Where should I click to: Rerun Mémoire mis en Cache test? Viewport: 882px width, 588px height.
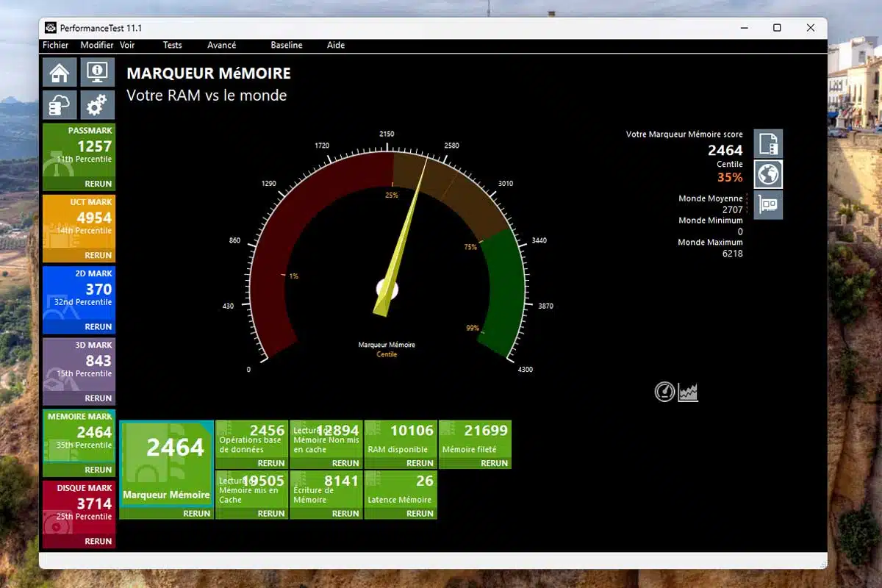tap(271, 514)
